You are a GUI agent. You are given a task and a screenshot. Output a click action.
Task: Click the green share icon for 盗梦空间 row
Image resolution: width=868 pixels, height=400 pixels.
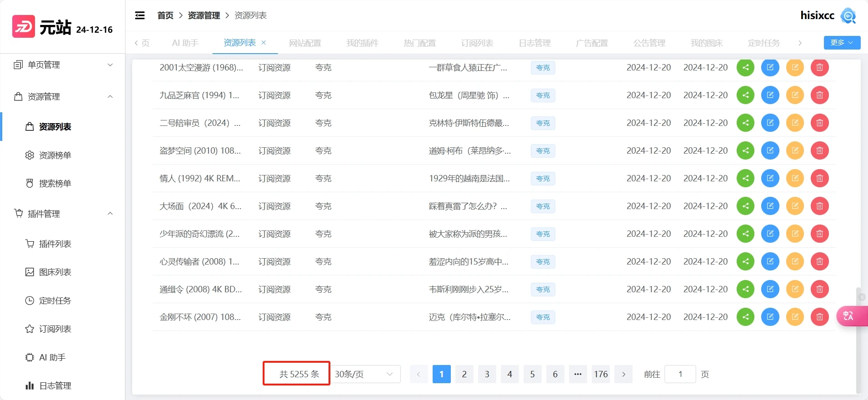coord(745,150)
